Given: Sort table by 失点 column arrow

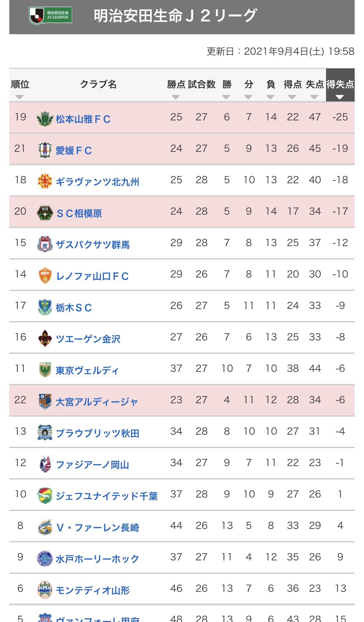Looking at the screenshot, I should [x=314, y=97].
